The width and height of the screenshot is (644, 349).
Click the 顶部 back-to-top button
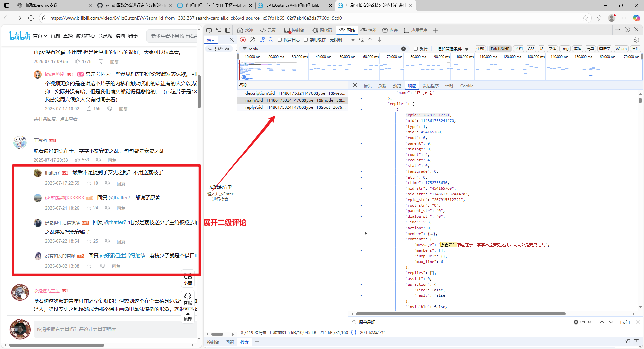(x=188, y=317)
